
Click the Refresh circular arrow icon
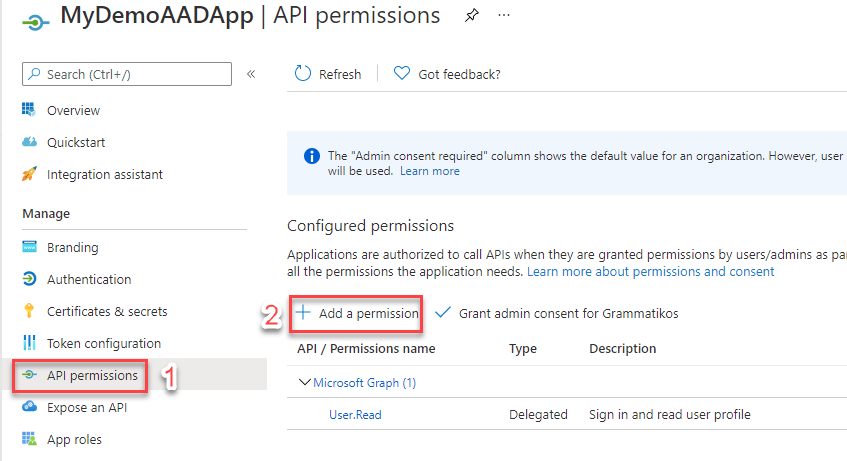302,74
